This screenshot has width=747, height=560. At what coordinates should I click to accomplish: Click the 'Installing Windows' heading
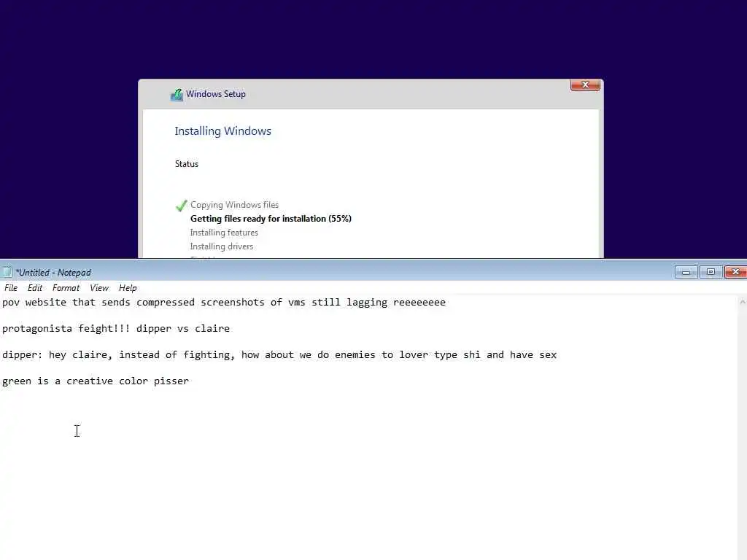click(x=222, y=131)
